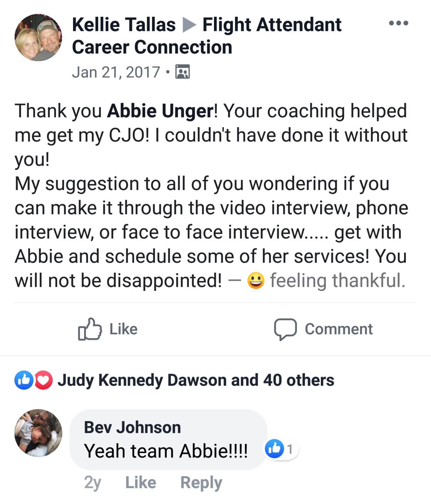This screenshot has height=504, width=431.
Task: Like Bev Johnson's comment
Action: tap(140, 483)
